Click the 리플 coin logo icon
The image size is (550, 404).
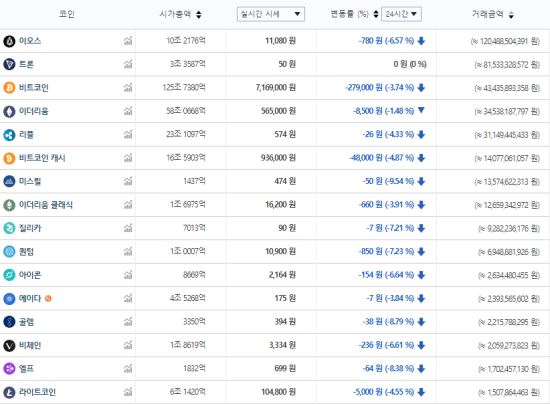click(x=9, y=135)
